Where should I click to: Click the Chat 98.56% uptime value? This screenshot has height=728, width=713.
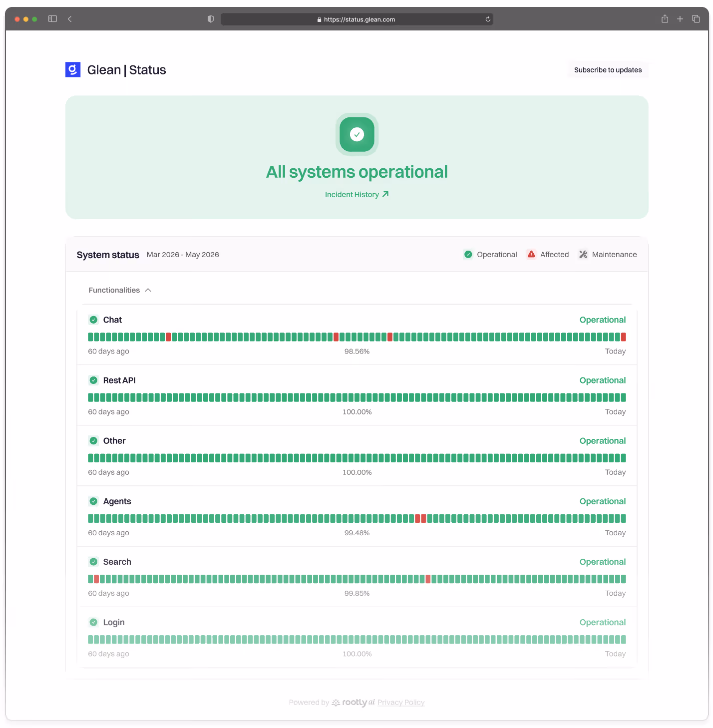(357, 352)
